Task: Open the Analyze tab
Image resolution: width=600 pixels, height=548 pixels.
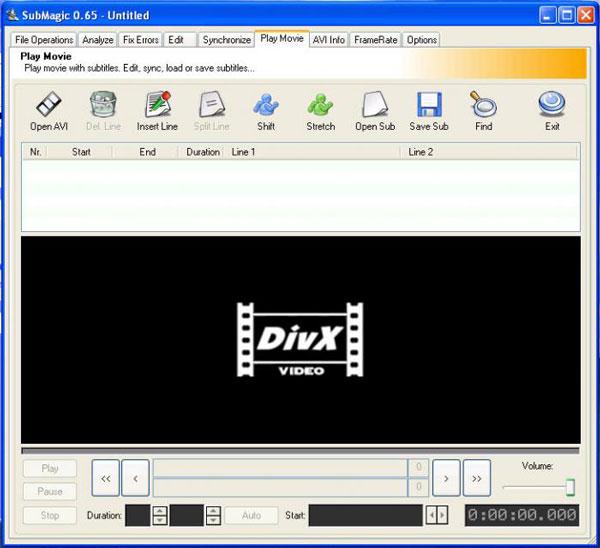Action: [98, 40]
